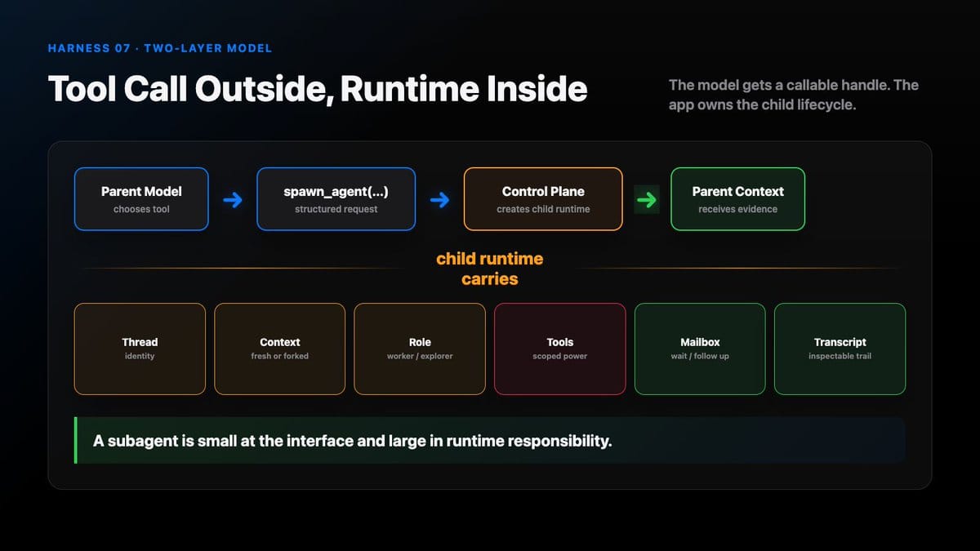980x551 pixels.
Task: Click the blue arrow after Parent Model
Action: coord(233,200)
